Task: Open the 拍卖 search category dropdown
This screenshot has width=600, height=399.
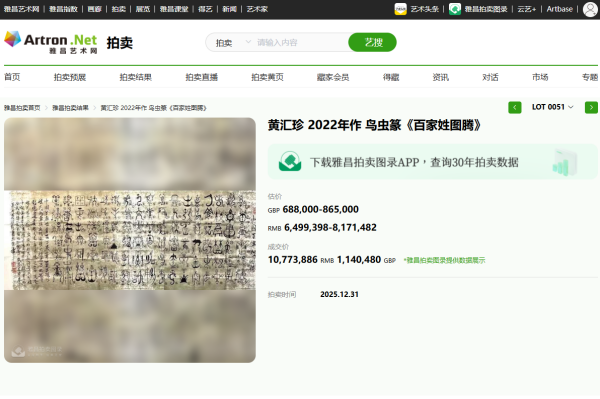Action: click(x=232, y=42)
